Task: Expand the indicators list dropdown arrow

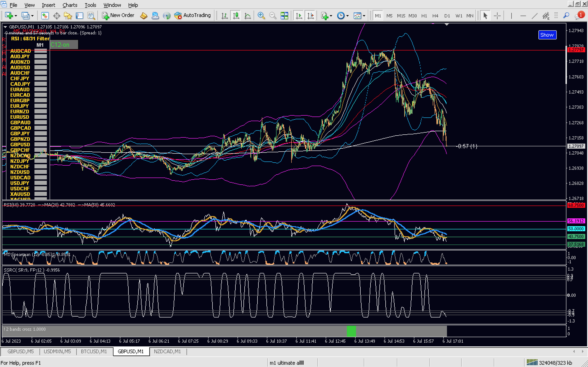Action: (331, 16)
